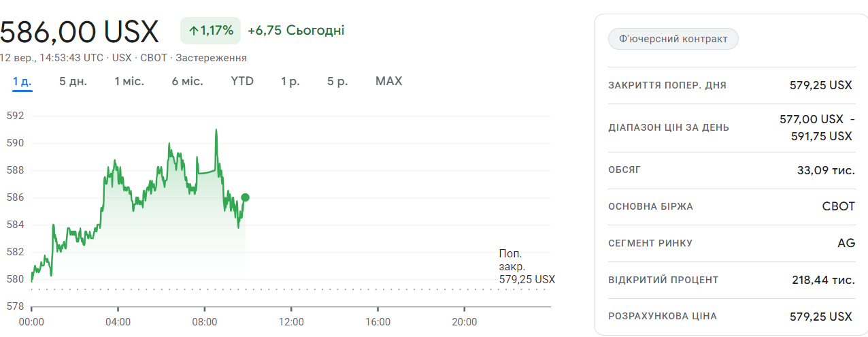Click the Поп. закр. 579,25 USX label
The image size is (868, 337).
click(x=527, y=266)
